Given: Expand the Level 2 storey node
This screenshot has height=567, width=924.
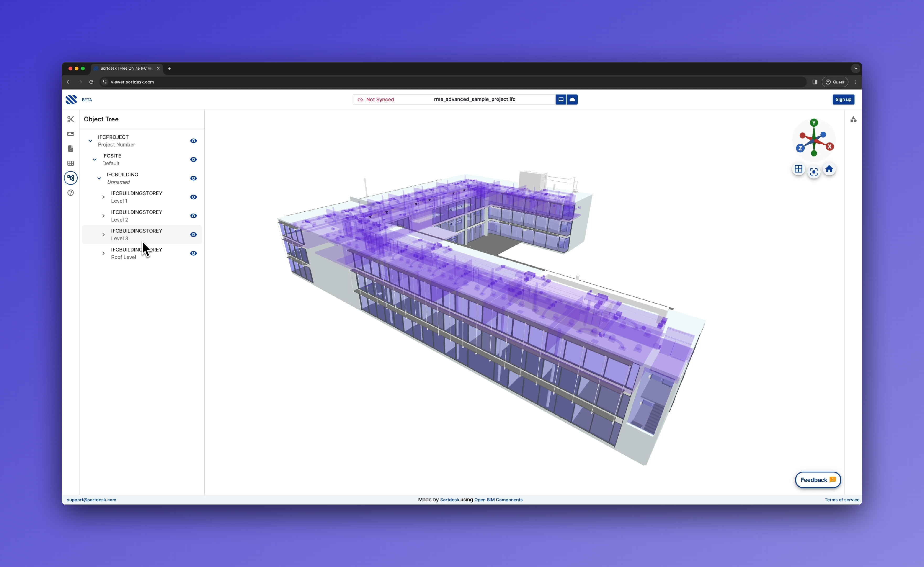Looking at the screenshot, I should [x=104, y=216].
